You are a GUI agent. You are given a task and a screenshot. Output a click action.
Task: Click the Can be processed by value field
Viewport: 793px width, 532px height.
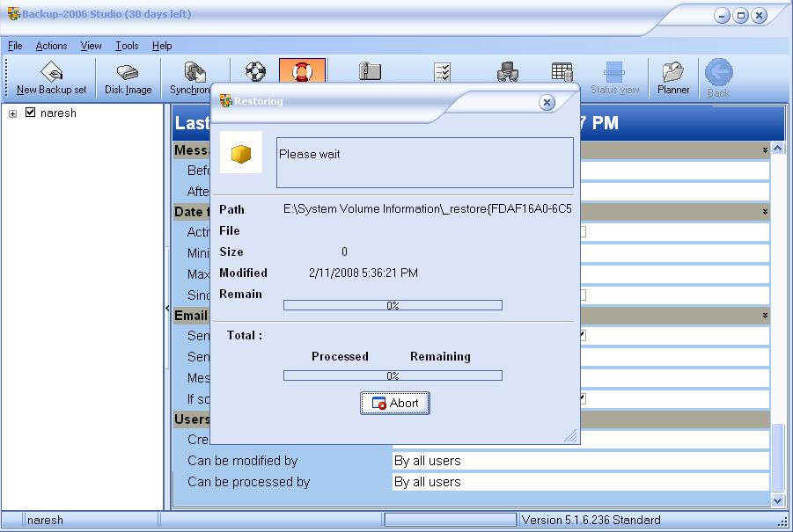coord(581,482)
